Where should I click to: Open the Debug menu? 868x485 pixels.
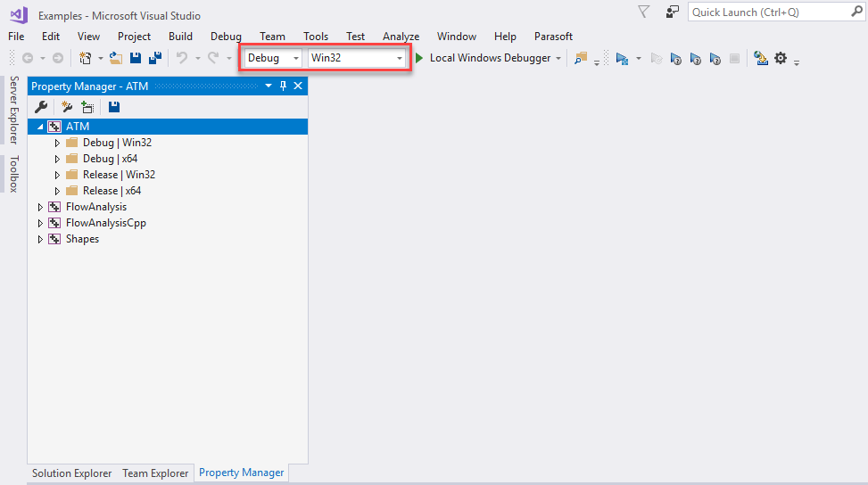tap(226, 37)
